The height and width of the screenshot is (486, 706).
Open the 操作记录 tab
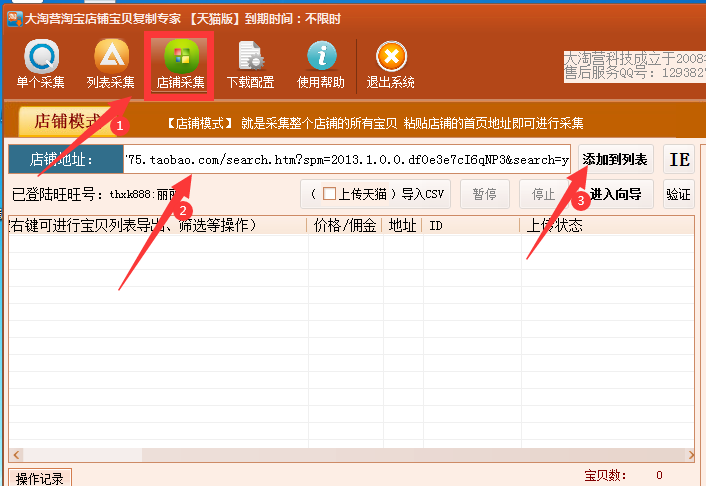[x=40, y=478]
